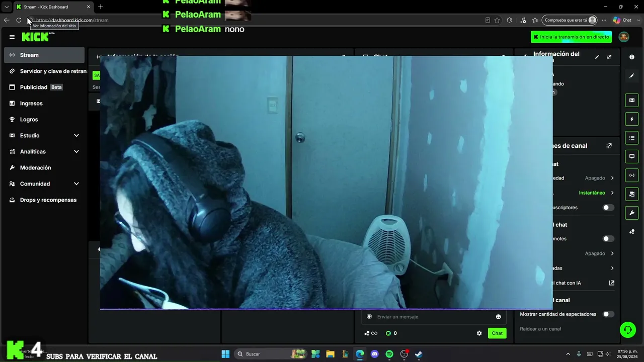Click the Kick points counter showing 0

pos(391,333)
